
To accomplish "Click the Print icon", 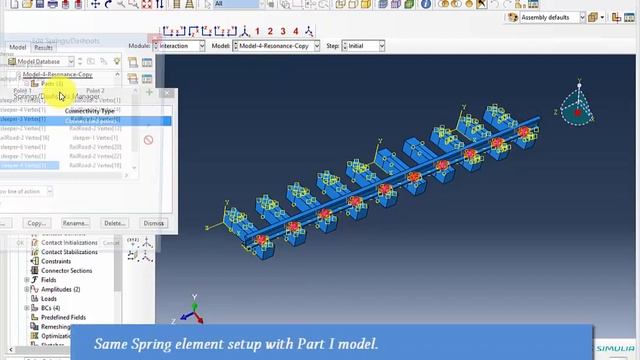I will (x=53, y=4).
